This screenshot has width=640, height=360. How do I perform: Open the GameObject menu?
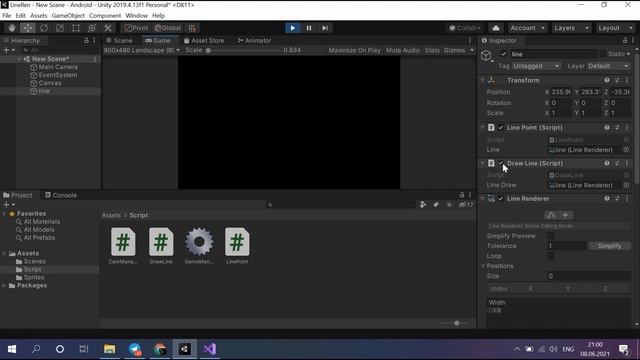(68, 16)
